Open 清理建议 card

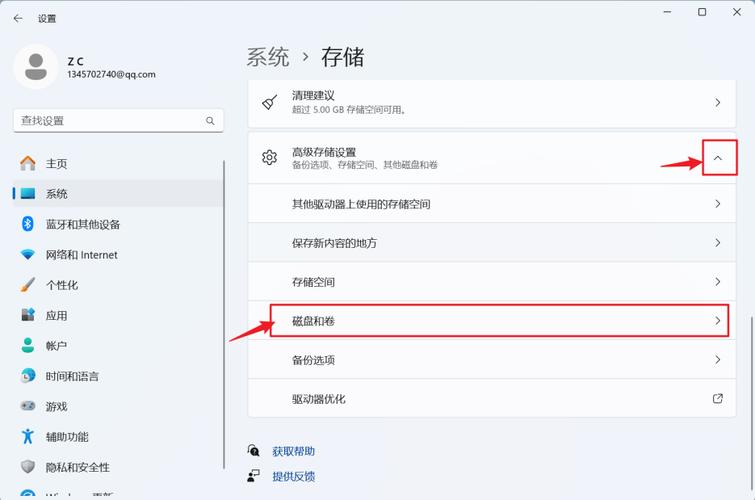[x=492, y=103]
